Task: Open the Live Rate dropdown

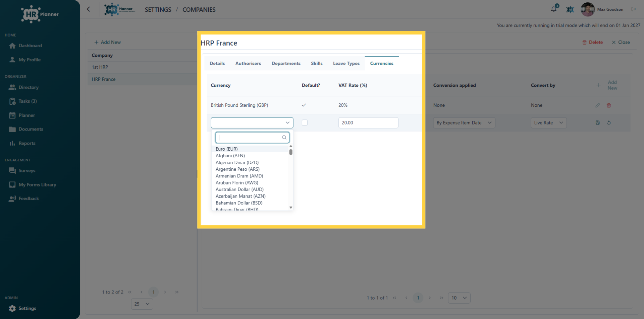Action: pyautogui.click(x=549, y=123)
